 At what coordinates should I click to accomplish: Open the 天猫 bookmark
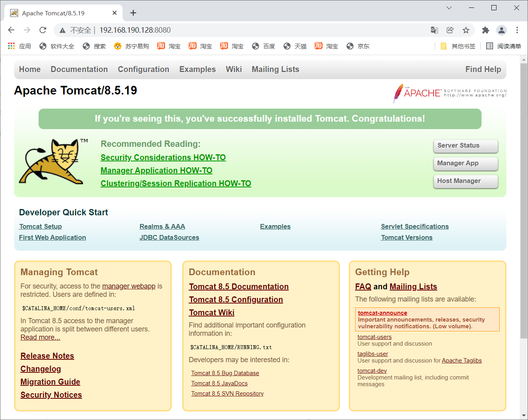tap(295, 46)
